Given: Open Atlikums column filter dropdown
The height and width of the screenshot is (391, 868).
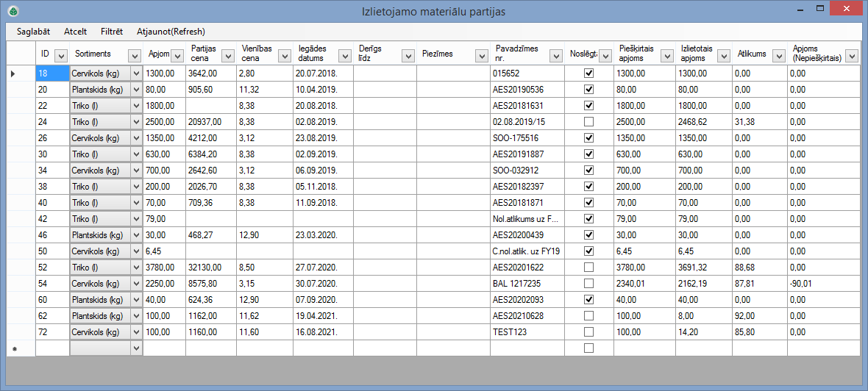Looking at the screenshot, I should pyautogui.click(x=779, y=54).
